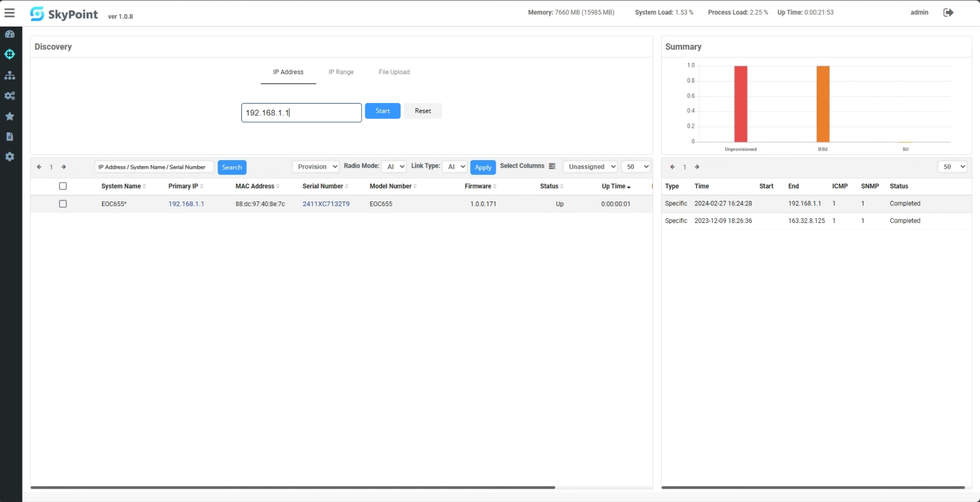
Task: Expand the Provision dropdown
Action: coord(316,167)
